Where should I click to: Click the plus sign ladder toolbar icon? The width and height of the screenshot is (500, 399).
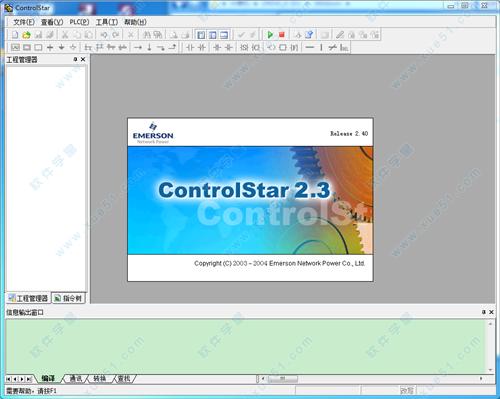tap(50, 47)
